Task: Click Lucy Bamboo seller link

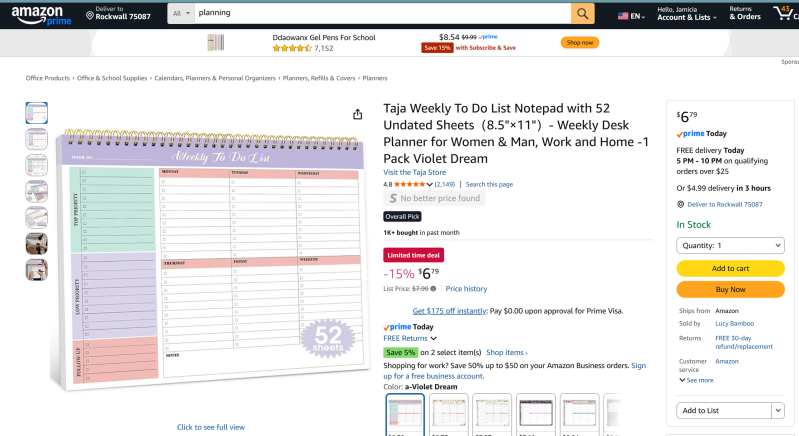Action: (x=734, y=323)
